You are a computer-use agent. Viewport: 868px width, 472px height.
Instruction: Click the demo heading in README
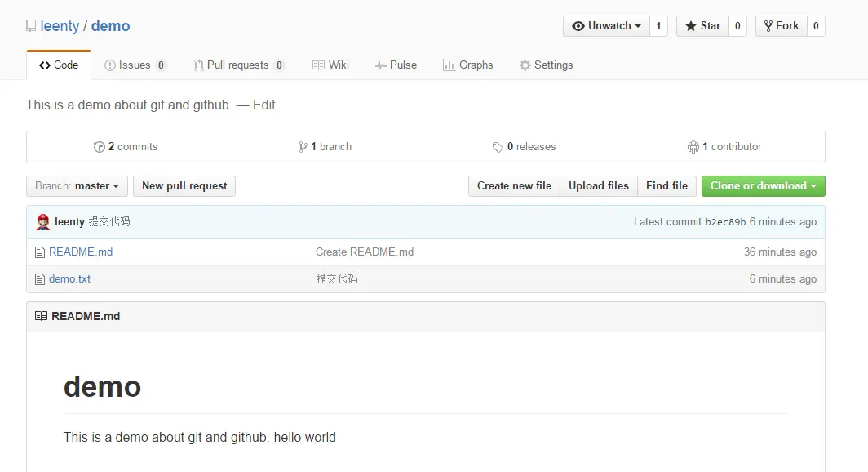[x=103, y=387]
